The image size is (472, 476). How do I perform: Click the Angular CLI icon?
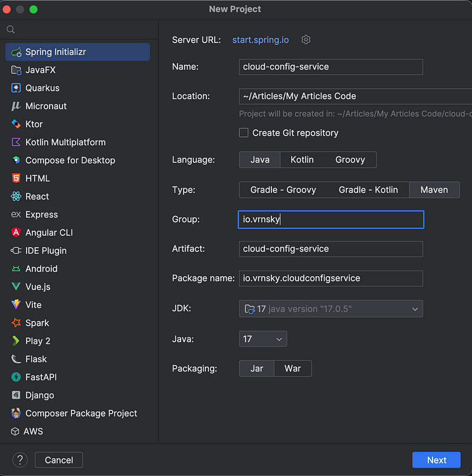[16, 232]
